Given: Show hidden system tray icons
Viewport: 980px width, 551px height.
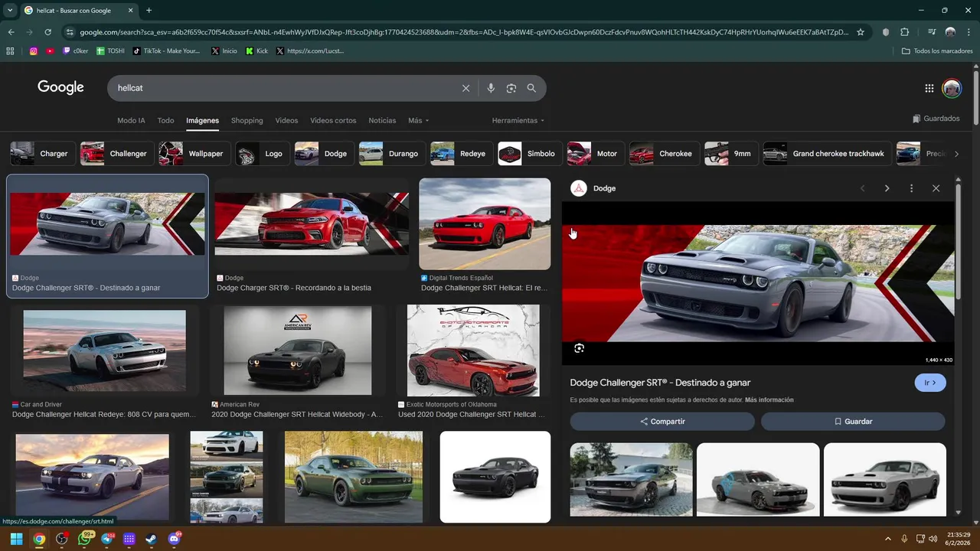Looking at the screenshot, I should pyautogui.click(x=888, y=539).
